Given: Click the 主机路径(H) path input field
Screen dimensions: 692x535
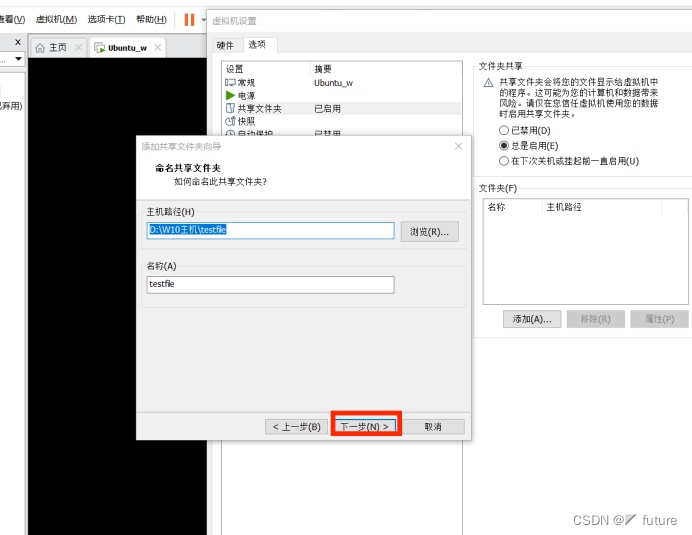Looking at the screenshot, I should point(271,231).
